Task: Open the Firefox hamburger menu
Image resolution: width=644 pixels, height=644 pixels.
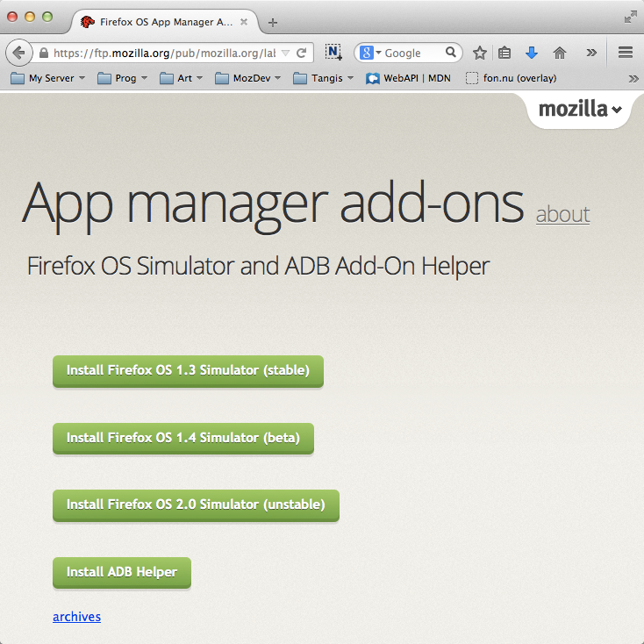Action: (x=625, y=52)
